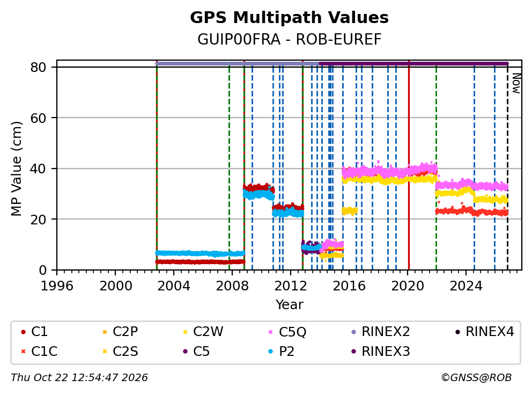Click the chart title "GPS Multipath Values"
532x394 pixels.
[289, 18]
